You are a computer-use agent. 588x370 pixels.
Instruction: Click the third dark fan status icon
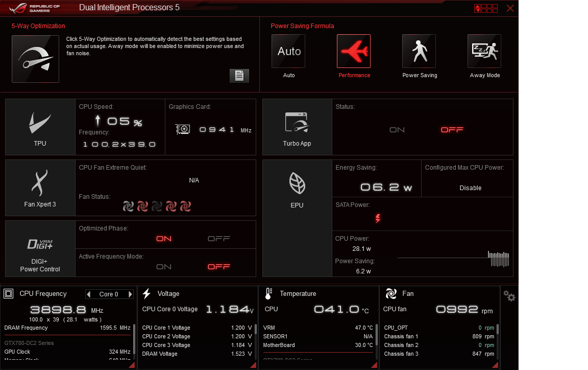(157, 206)
